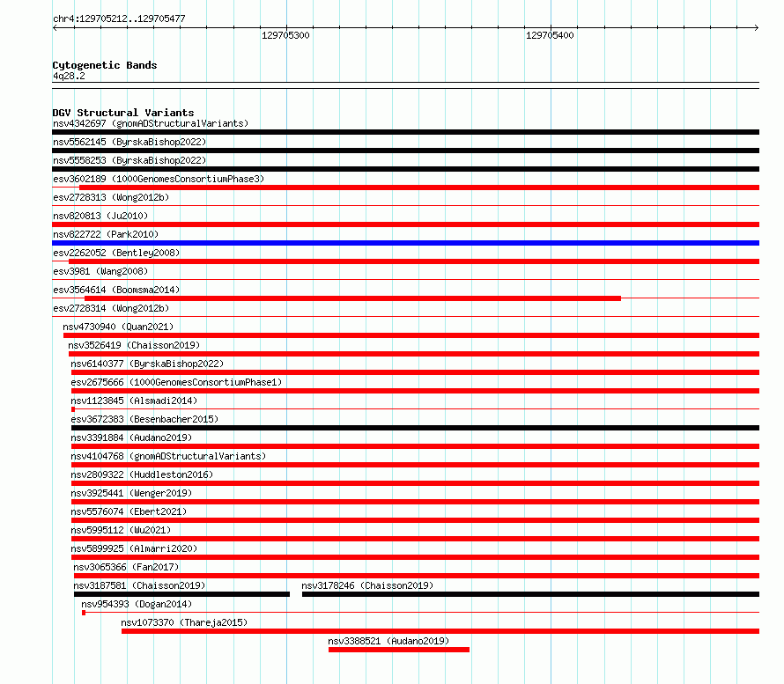Click nsv6140377 ByrskaBishop2022 label
The image size is (784, 684).
(147, 364)
